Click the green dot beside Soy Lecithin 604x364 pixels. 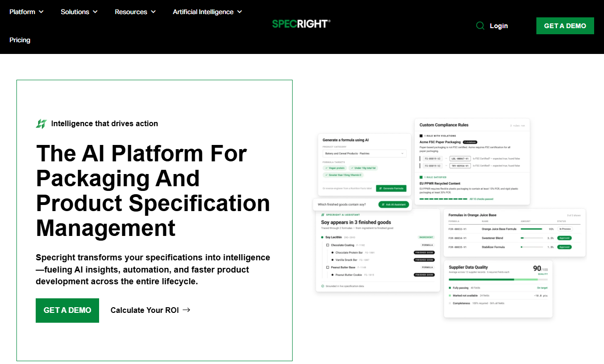(322, 237)
